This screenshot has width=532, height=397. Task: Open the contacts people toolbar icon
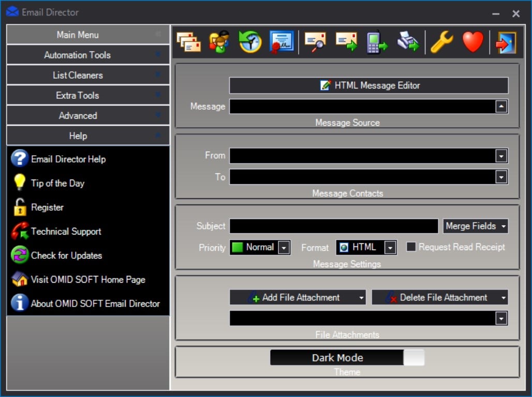click(x=219, y=42)
